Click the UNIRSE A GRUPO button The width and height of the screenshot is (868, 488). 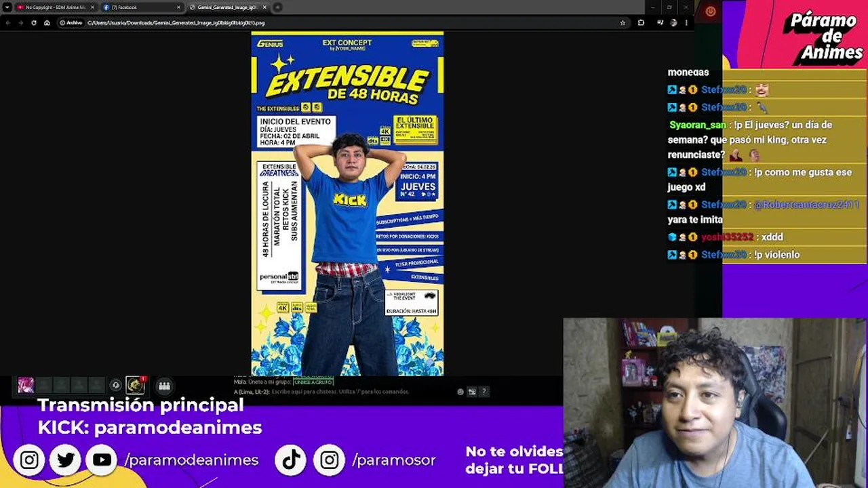(313, 382)
